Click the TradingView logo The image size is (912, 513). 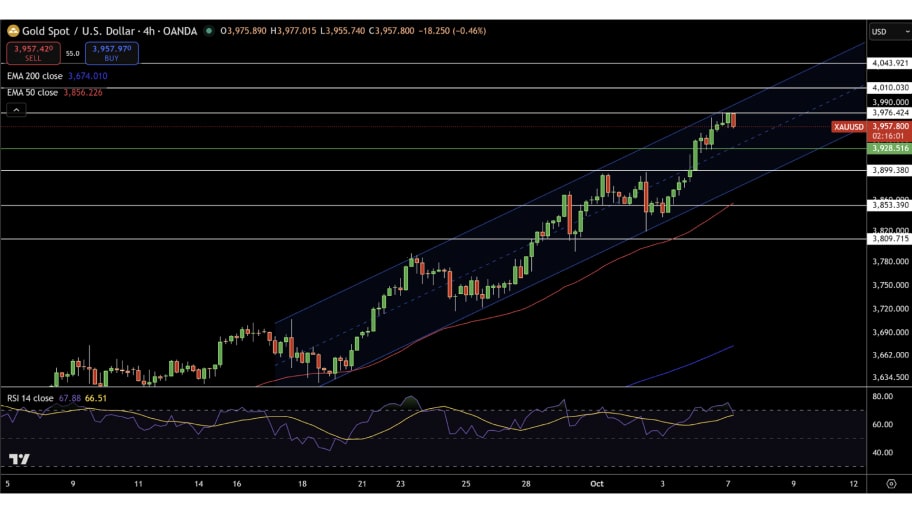tap(18, 459)
